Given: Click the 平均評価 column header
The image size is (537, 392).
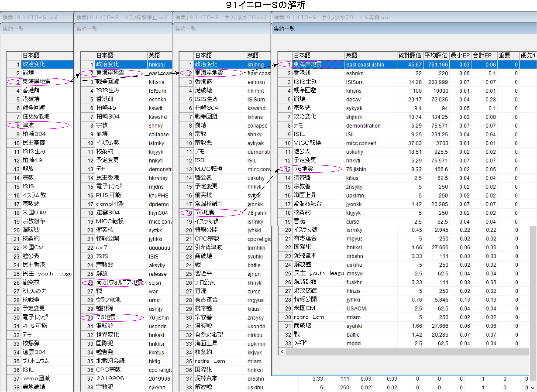Looking at the screenshot, I should tap(436, 55).
